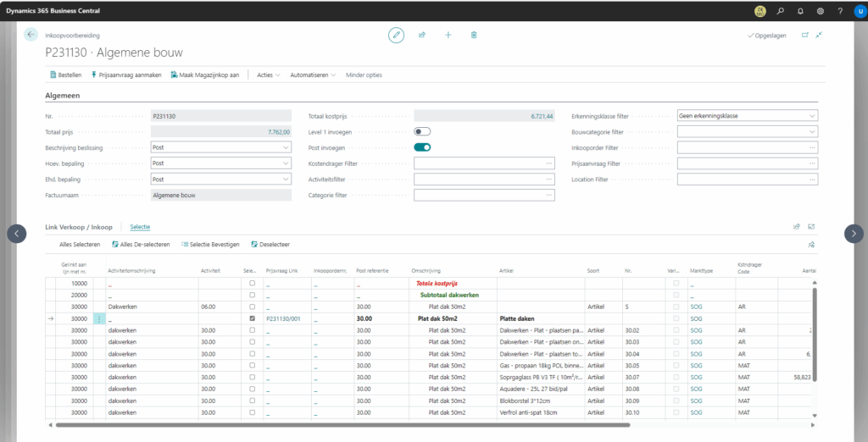Screen dimensions: 868x442
Task: Open the search magnifier in top bar
Action: [779, 11]
